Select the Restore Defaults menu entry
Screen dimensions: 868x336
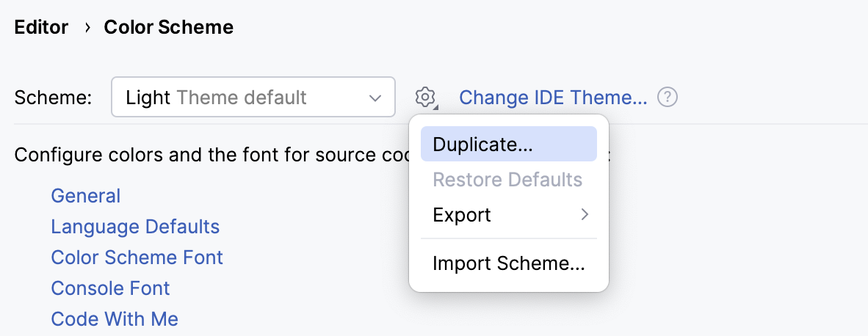click(x=508, y=180)
